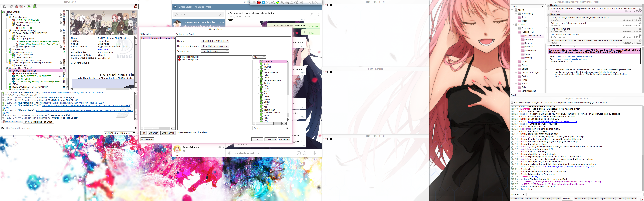Viewport: 644px width, 201px height.
Task: Click Steam icon in system tray
Action: click(x=254, y=3)
